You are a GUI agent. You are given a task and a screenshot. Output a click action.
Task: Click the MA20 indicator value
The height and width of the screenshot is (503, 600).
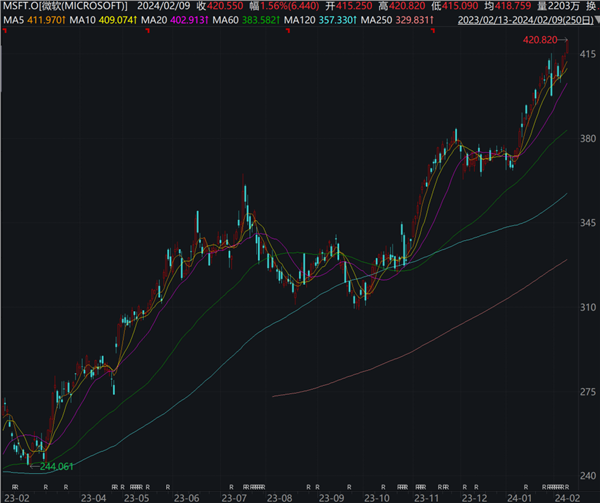(x=191, y=20)
